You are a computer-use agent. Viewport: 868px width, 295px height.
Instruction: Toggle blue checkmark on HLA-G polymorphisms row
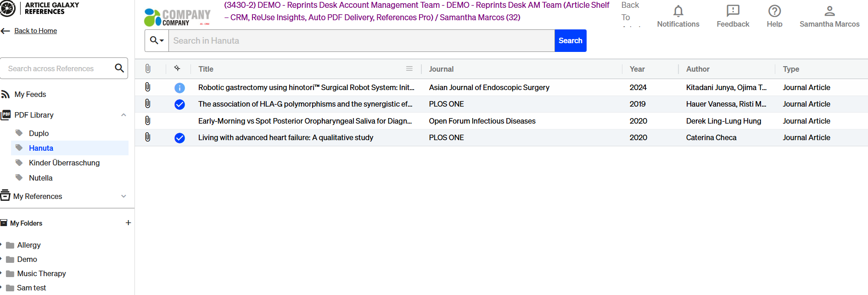[179, 104]
